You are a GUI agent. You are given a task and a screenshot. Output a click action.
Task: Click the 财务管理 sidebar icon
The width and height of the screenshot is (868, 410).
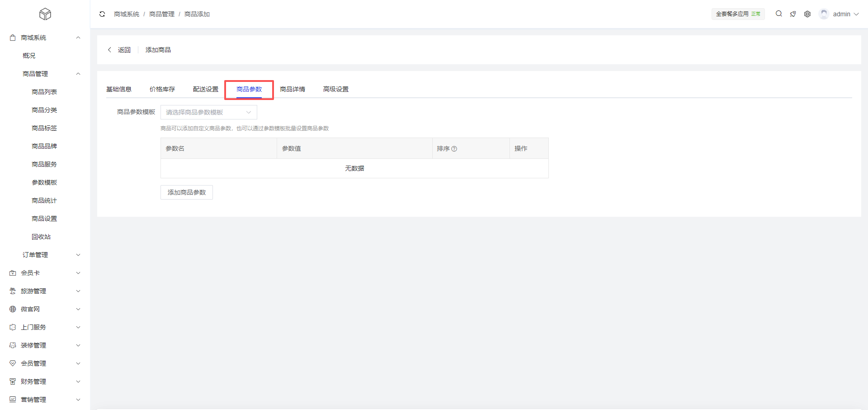click(13, 381)
